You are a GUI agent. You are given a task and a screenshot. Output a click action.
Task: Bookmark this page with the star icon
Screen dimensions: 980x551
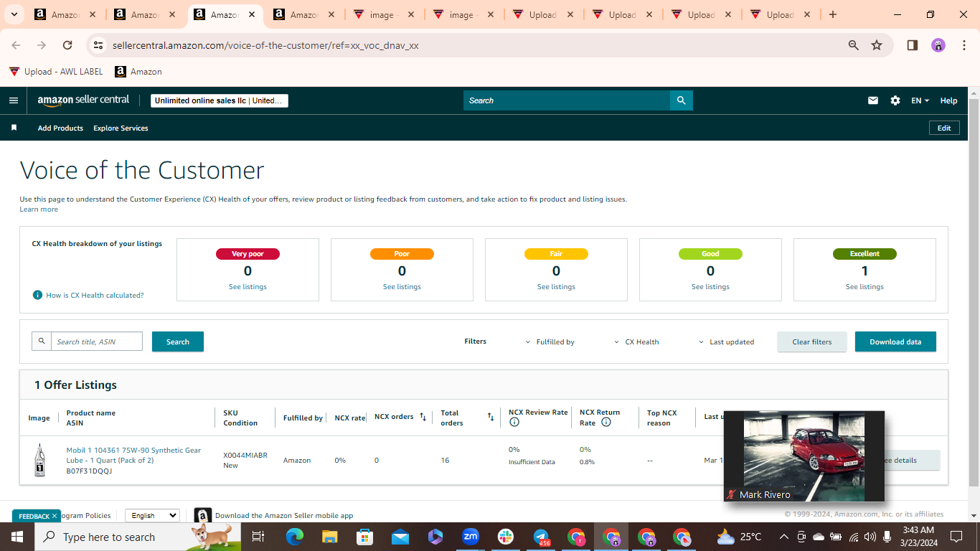pyautogui.click(x=877, y=45)
